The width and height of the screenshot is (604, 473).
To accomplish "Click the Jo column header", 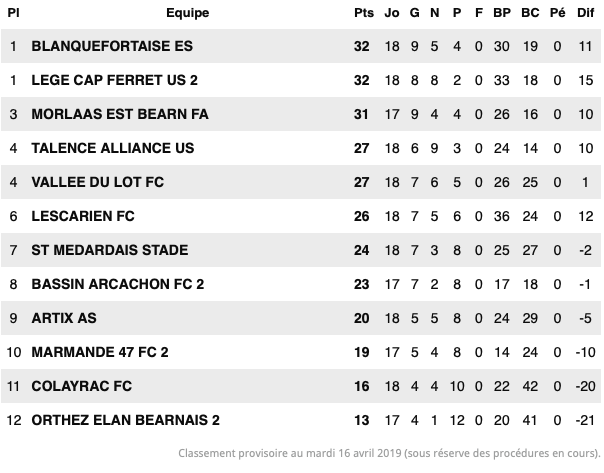I will point(392,13).
